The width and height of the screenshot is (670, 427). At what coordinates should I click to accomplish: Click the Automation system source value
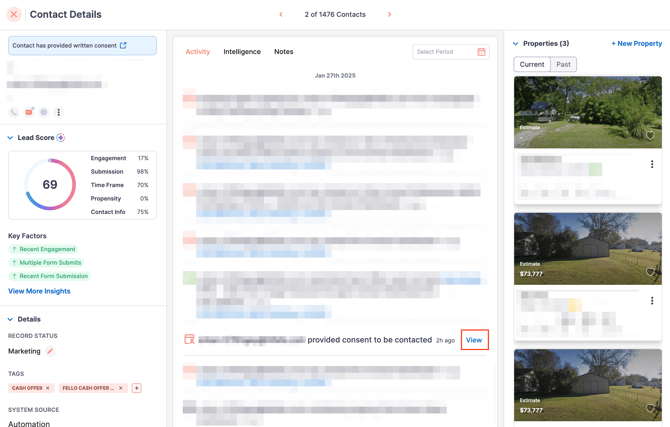[x=29, y=424]
